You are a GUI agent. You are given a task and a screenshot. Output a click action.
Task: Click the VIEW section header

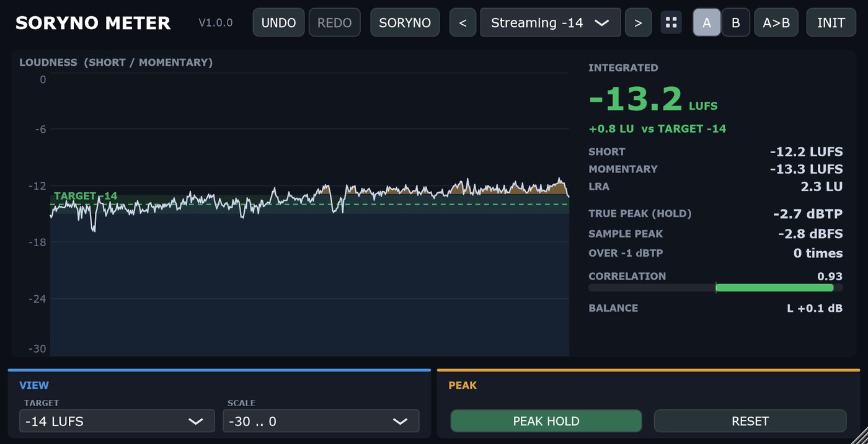click(34, 386)
